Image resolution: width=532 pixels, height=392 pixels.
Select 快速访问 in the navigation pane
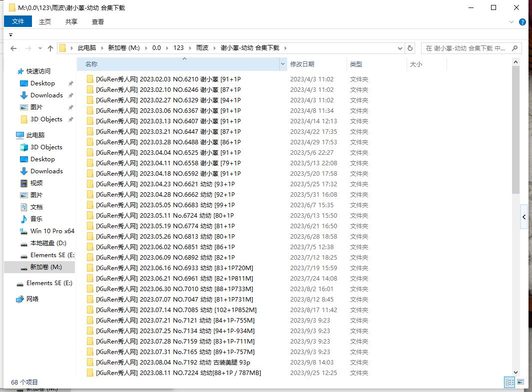[x=38, y=71]
